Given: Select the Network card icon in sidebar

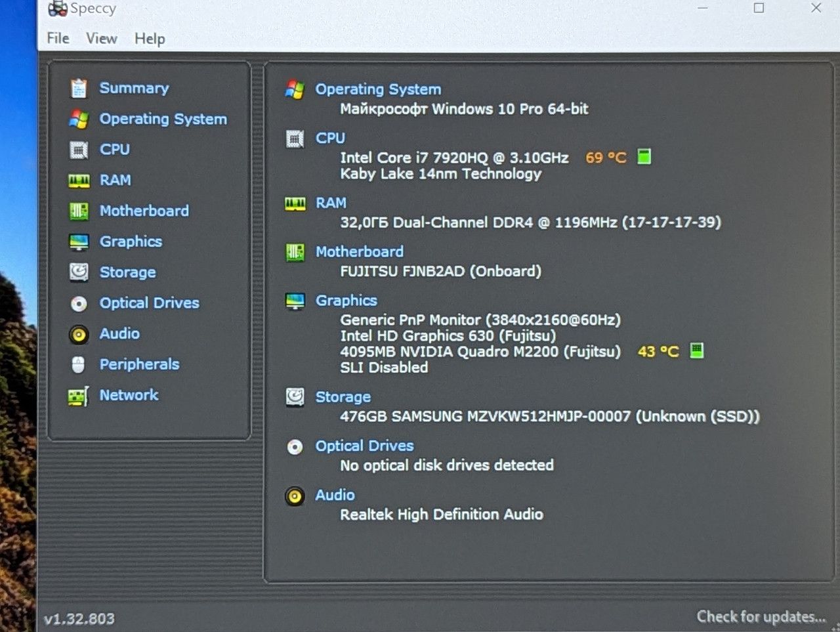Looking at the screenshot, I should point(78,396).
